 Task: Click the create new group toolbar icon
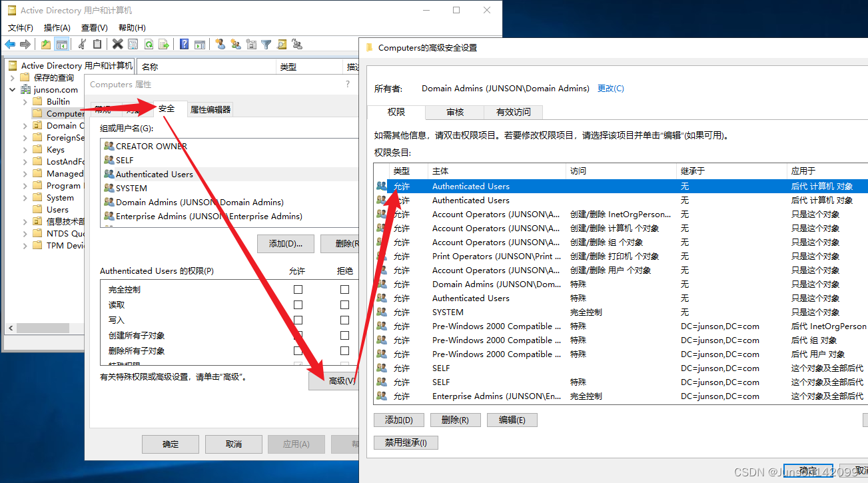coord(236,44)
